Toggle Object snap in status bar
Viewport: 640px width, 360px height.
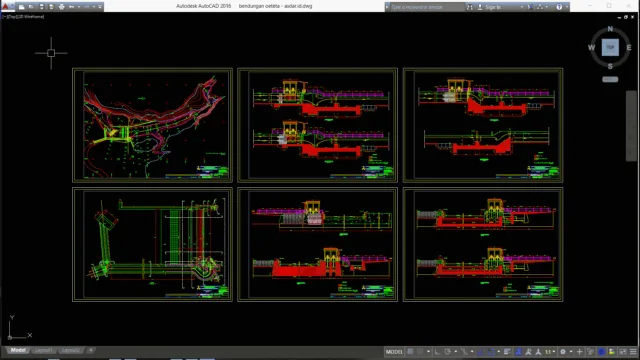[491, 352]
